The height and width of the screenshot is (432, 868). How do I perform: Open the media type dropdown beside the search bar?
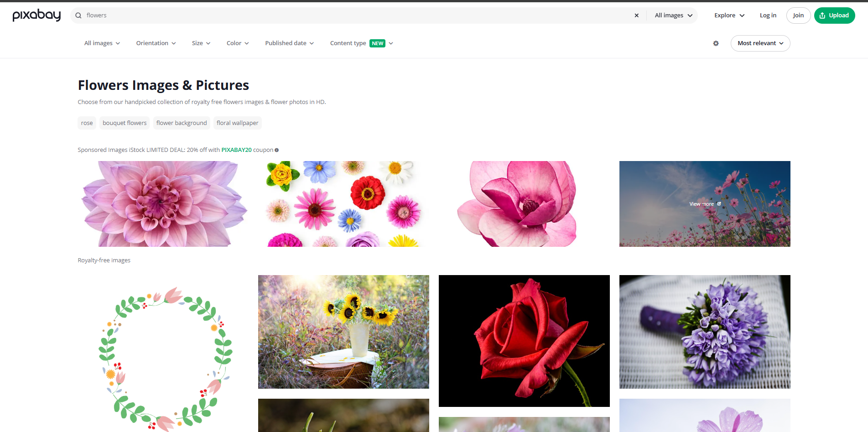[x=672, y=15]
